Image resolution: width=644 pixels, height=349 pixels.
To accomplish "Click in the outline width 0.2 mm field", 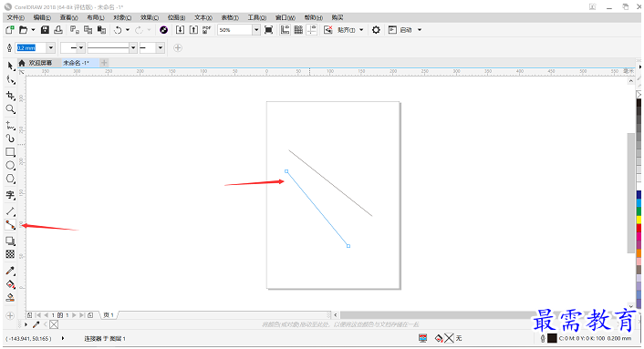I will coord(31,48).
